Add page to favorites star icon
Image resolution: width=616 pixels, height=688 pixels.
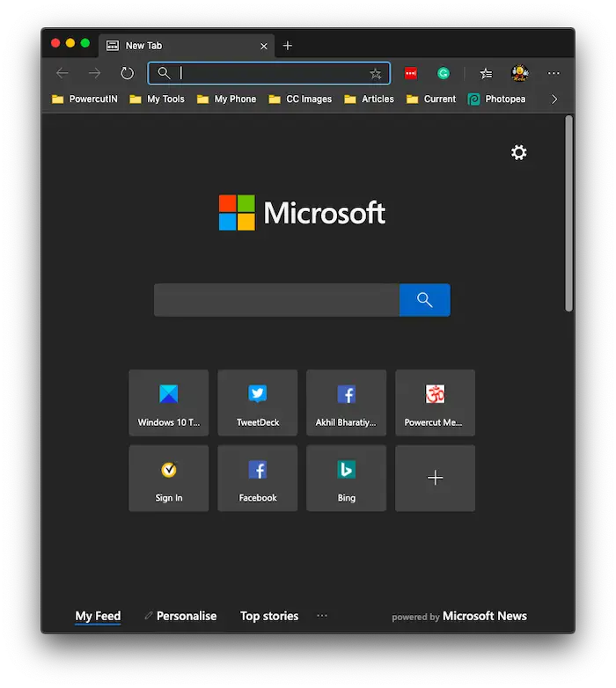(376, 74)
